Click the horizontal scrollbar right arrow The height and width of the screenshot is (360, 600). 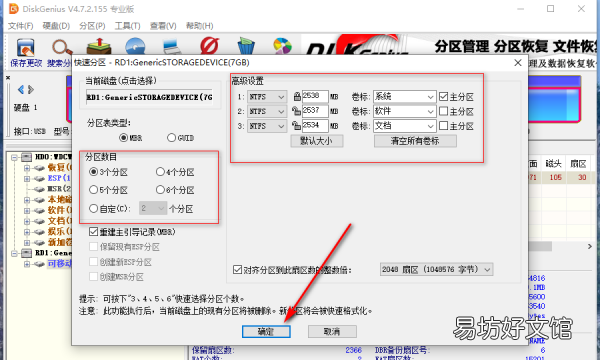[590, 246]
